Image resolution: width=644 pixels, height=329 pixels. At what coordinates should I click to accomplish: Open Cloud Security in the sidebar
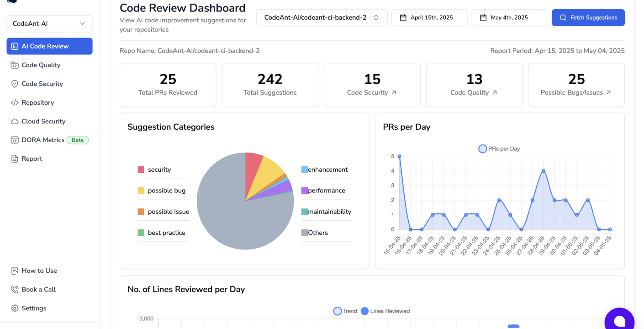pos(49,121)
